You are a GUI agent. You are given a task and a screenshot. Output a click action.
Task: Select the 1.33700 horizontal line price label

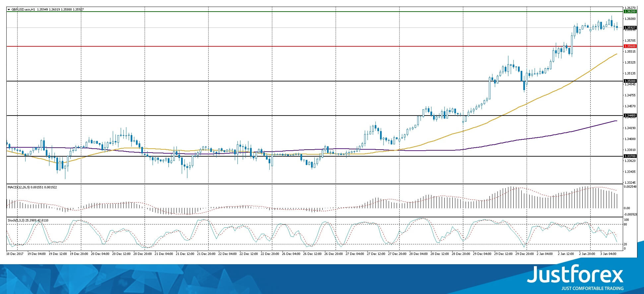coord(630,156)
